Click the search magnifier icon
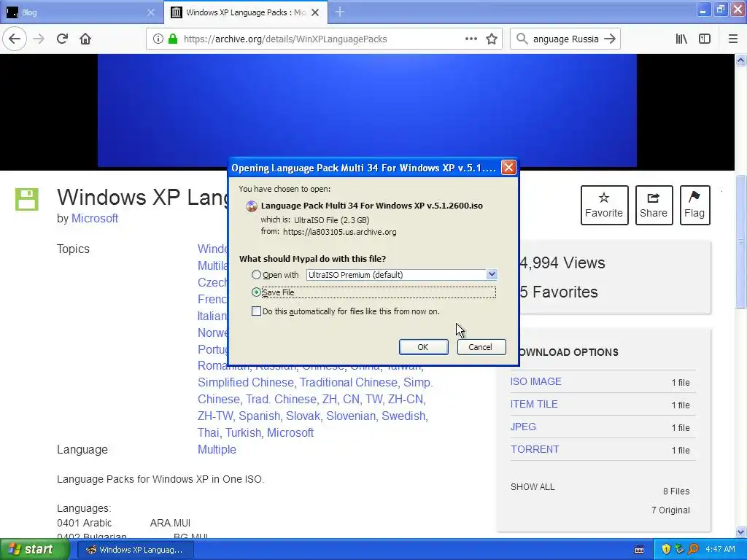 tap(522, 39)
